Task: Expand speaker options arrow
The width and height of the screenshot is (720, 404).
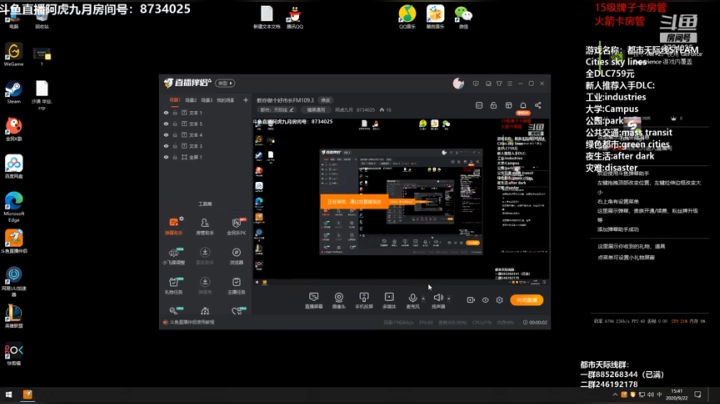Action: (449, 299)
